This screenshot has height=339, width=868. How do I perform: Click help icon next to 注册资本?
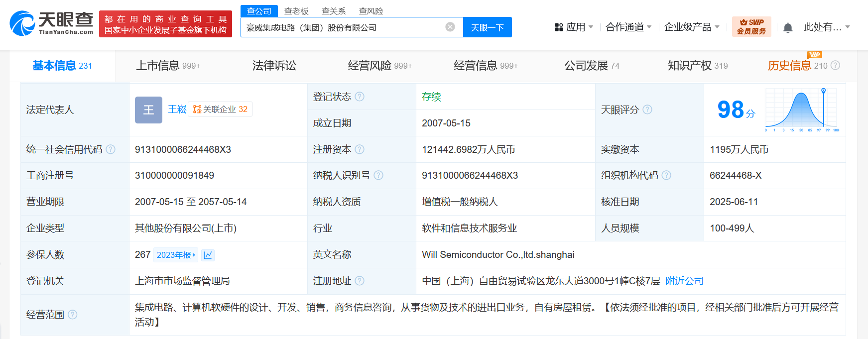[360, 149]
